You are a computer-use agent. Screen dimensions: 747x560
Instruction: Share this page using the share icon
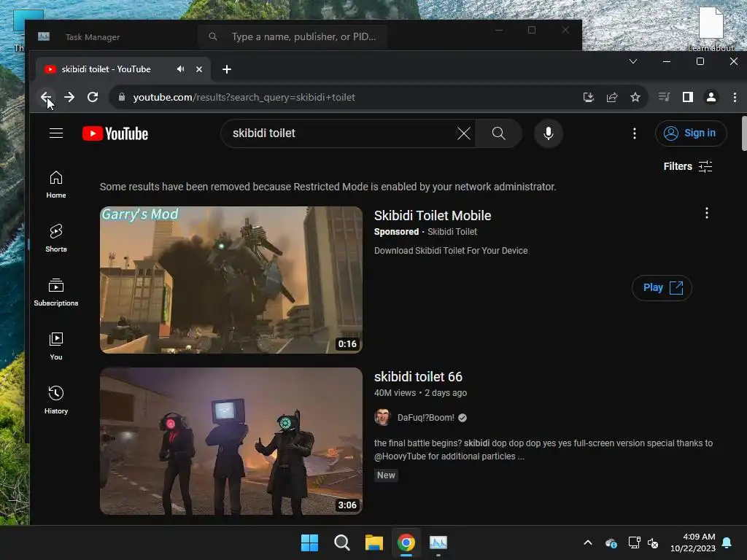612,97
